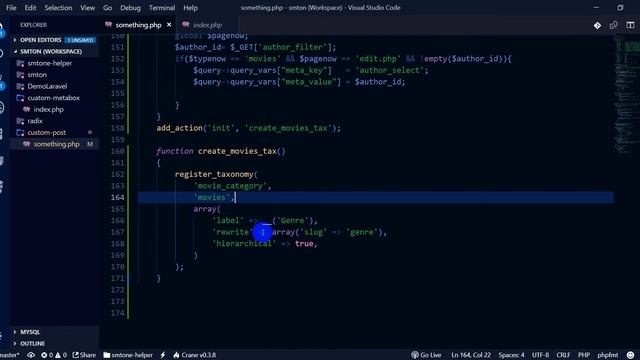This screenshot has height=360, width=640.
Task: Start Go Live server
Action: tap(426, 355)
